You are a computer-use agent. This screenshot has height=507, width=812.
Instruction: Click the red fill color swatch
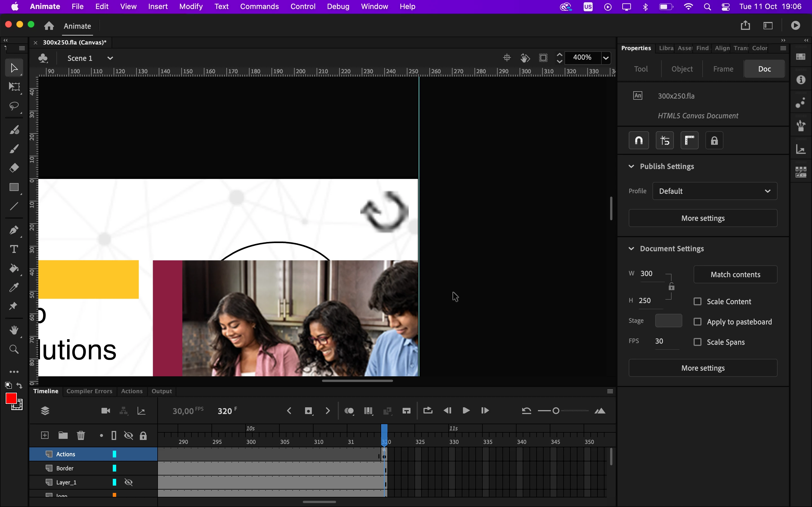11,398
